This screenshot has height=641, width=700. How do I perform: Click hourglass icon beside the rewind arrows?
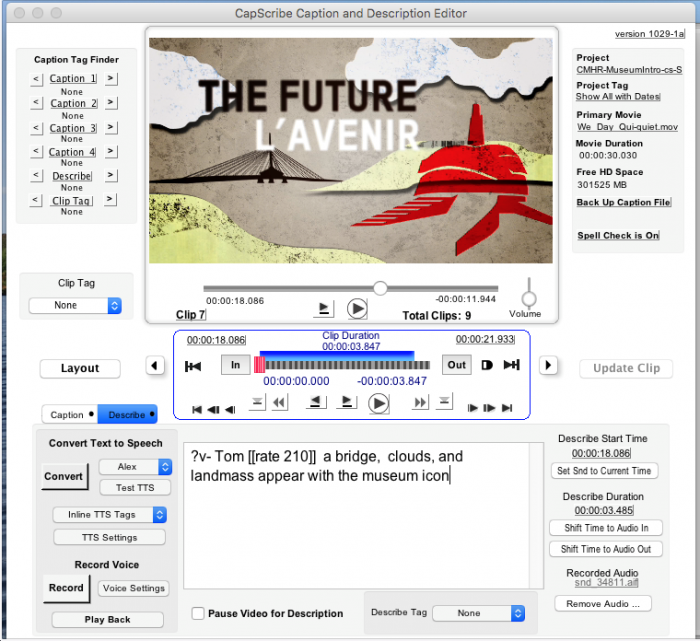click(x=257, y=402)
